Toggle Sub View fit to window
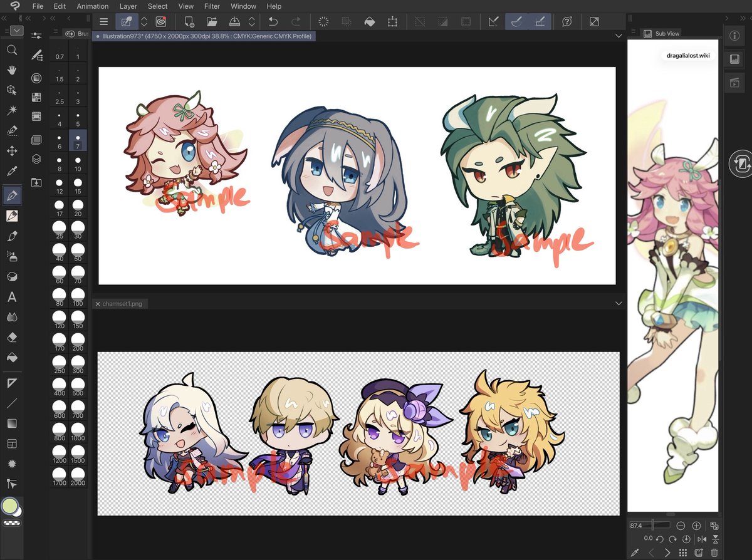 click(714, 526)
